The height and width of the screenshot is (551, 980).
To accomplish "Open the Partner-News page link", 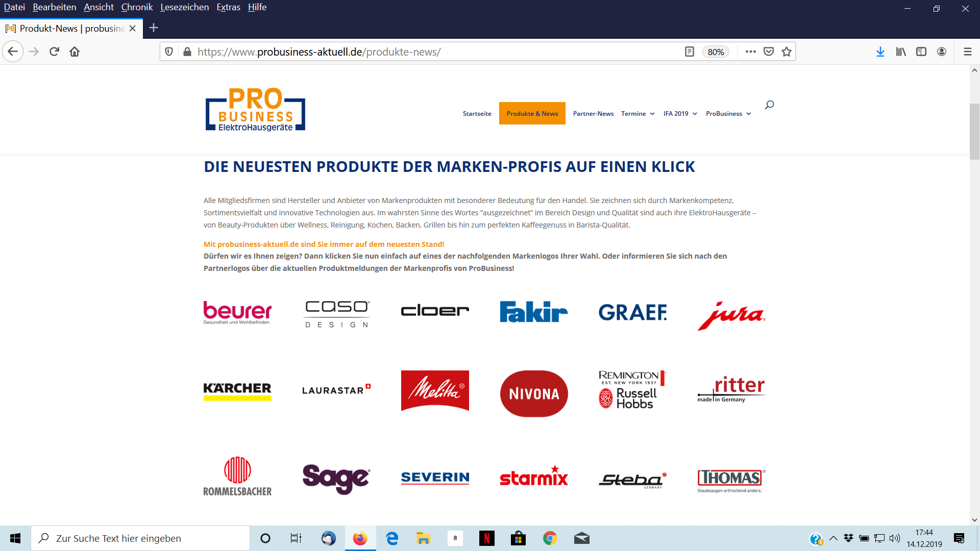I will [593, 114].
